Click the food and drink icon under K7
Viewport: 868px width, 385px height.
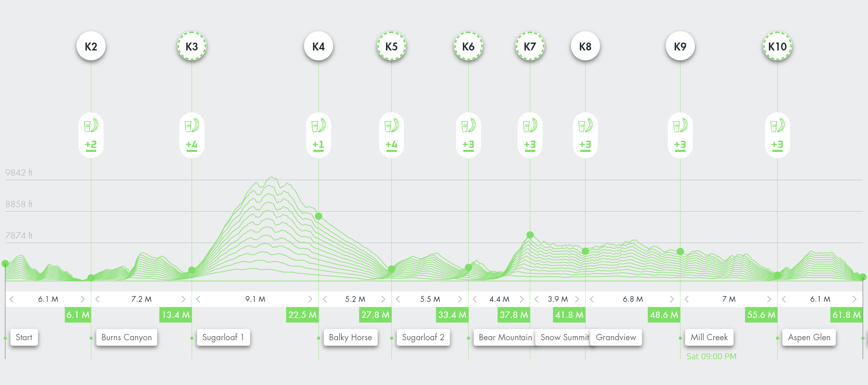click(x=530, y=125)
